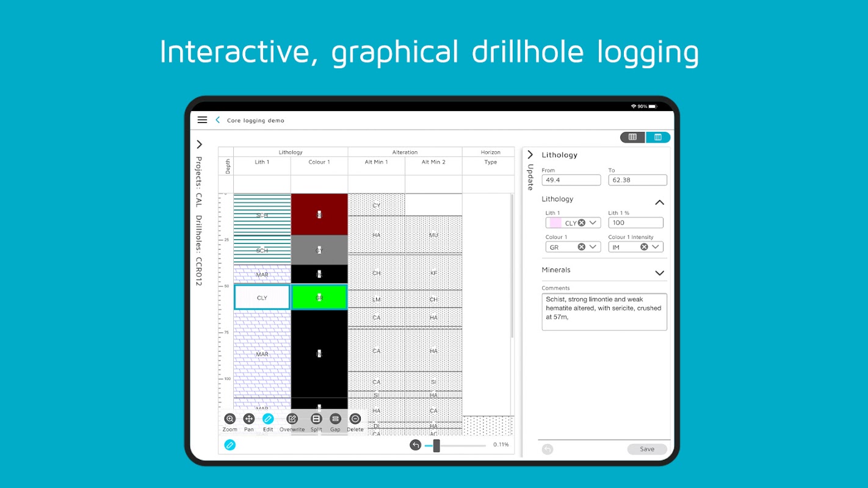
Task: Select the Pan tool
Action: coord(248,419)
